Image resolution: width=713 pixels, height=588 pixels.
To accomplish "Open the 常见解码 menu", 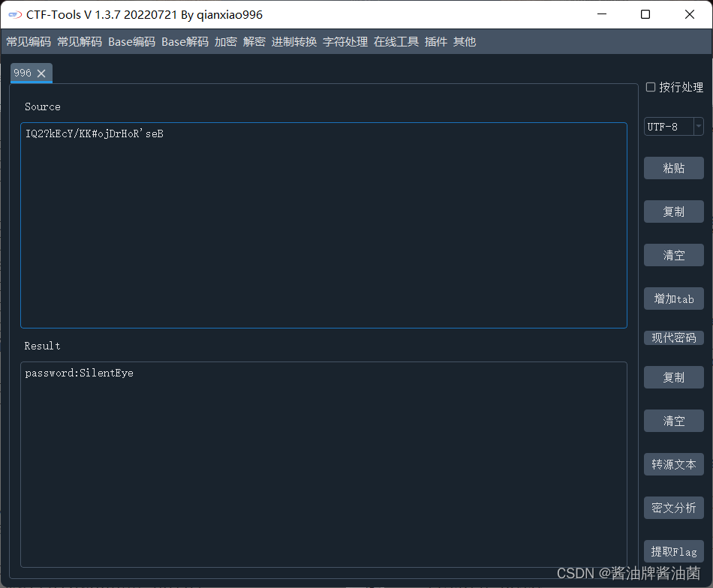I will (80, 42).
